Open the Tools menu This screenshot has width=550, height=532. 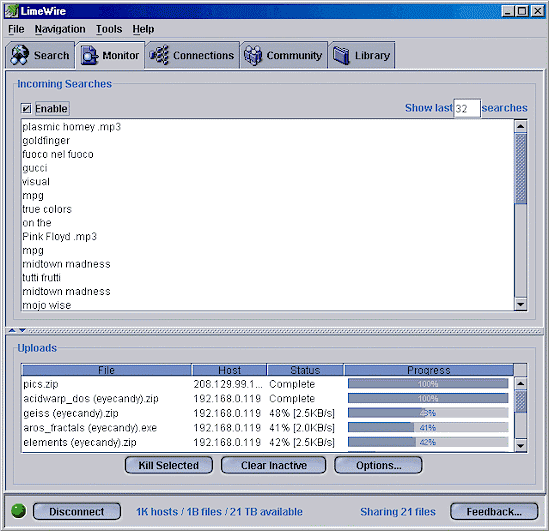(x=109, y=29)
